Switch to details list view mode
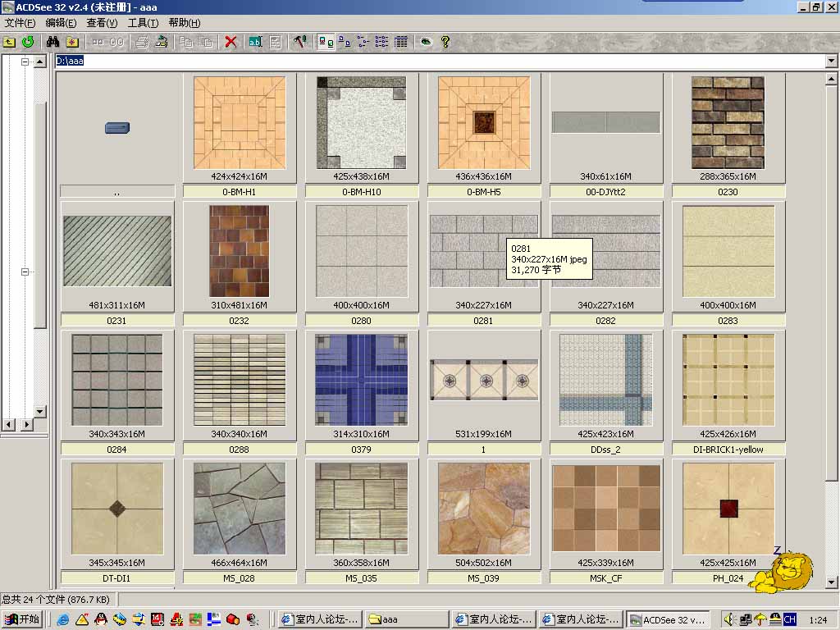Viewport: 840px width, 630px height. pos(401,42)
